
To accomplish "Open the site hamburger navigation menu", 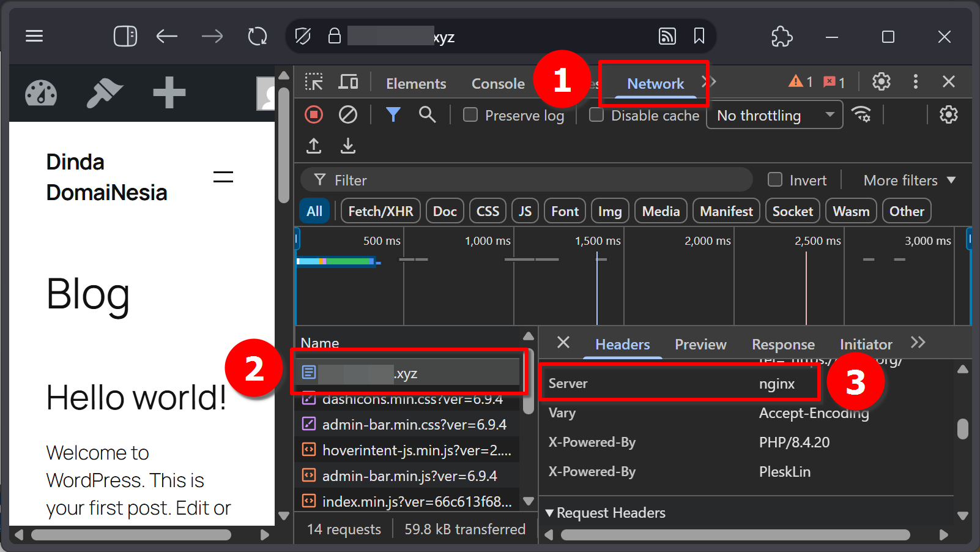I will (223, 177).
